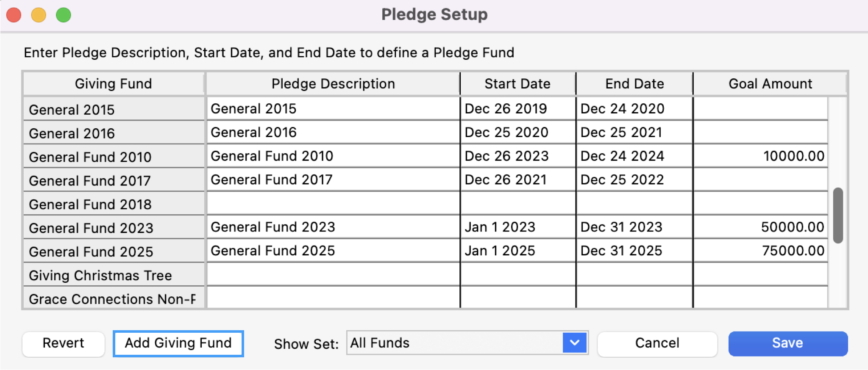Click the Save button

[x=787, y=343]
